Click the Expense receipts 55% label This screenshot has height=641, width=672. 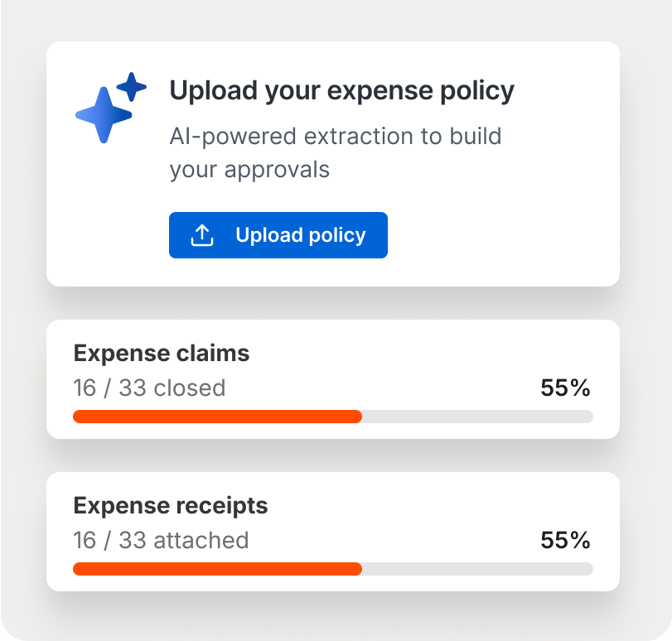coord(565,540)
